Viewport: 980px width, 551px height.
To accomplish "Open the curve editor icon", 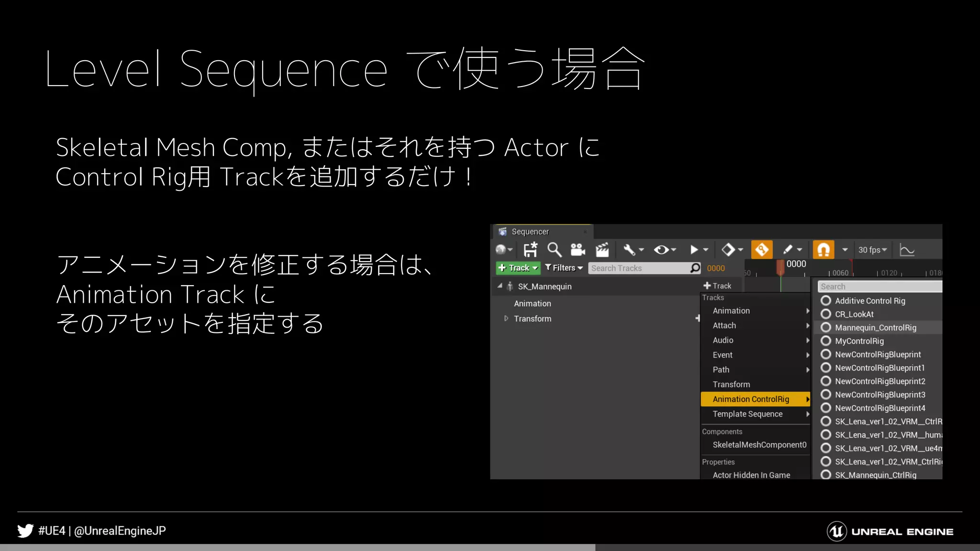I will 907,250.
